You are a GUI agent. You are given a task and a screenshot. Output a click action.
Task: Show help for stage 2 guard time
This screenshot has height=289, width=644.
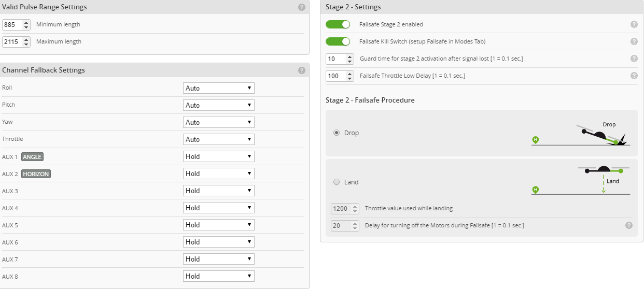tap(634, 59)
